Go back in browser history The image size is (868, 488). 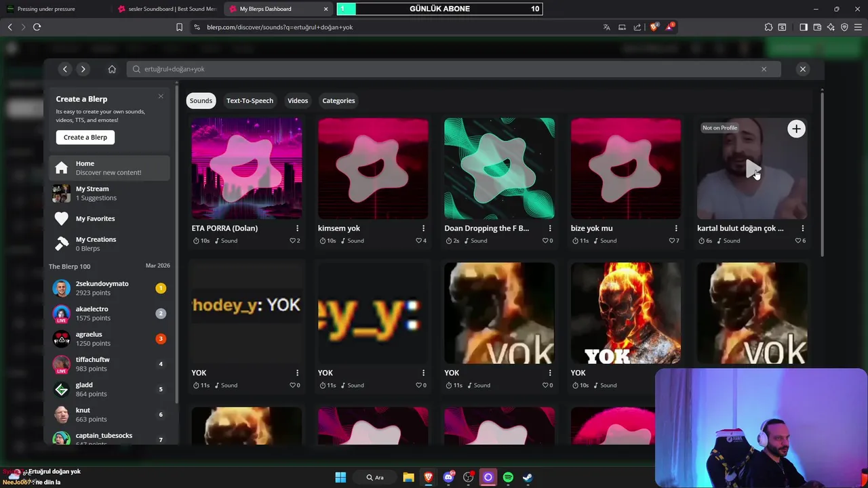point(9,27)
